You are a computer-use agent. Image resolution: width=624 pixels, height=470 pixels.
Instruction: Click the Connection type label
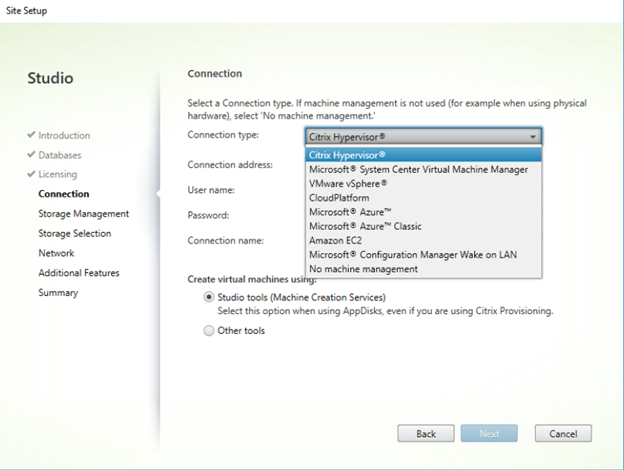(x=223, y=135)
